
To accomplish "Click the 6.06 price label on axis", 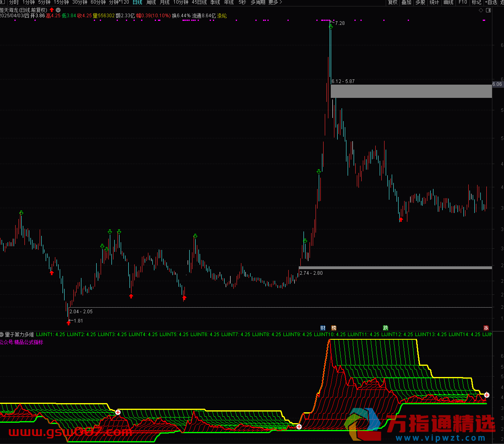I will (x=497, y=84).
